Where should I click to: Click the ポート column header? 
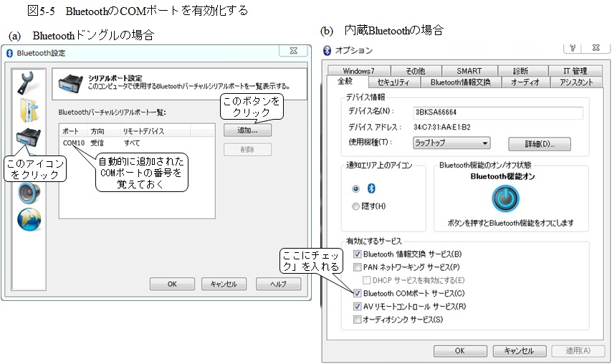[x=72, y=132]
